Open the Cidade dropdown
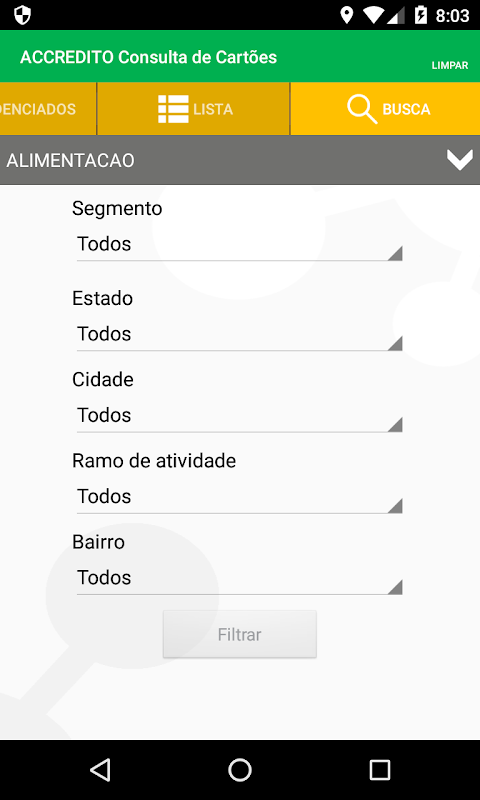The width and height of the screenshot is (480, 800). pyautogui.click(x=239, y=416)
